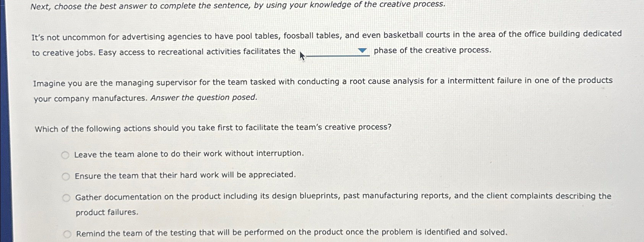Click 'phase of the creative process' text
Screen dimensions: 644x242
(x=432, y=50)
